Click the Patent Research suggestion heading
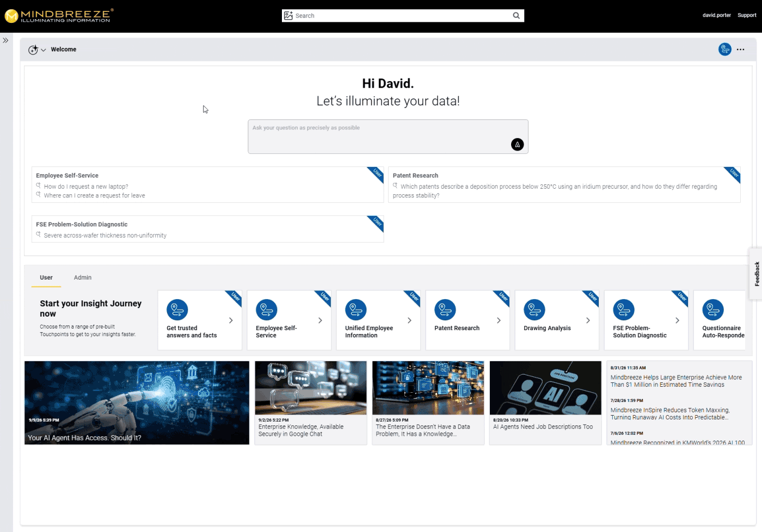Viewport: 762px width, 532px height. click(415, 176)
